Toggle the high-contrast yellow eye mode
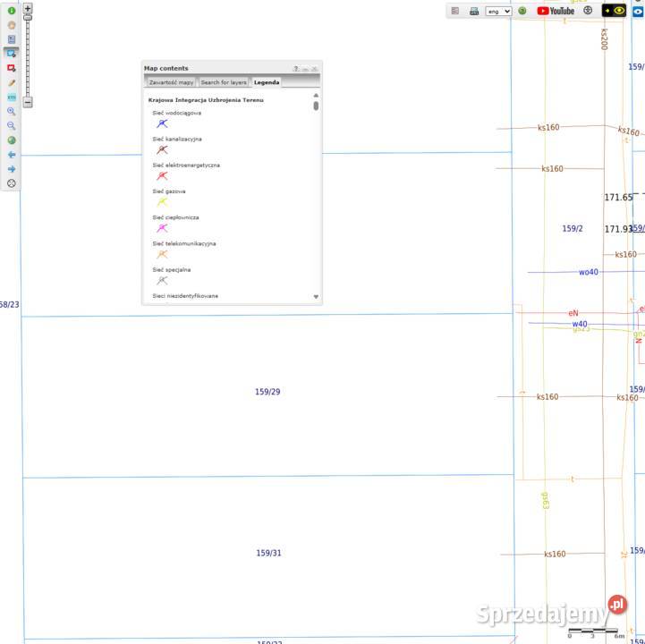Screen dimensions: 645x644 (x=614, y=11)
